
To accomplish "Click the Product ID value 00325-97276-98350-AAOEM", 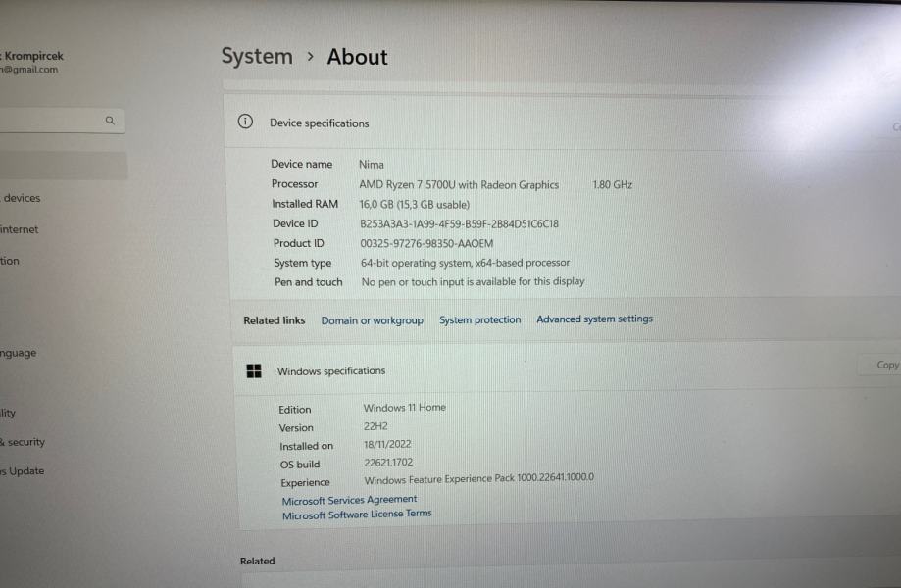I will coord(426,243).
